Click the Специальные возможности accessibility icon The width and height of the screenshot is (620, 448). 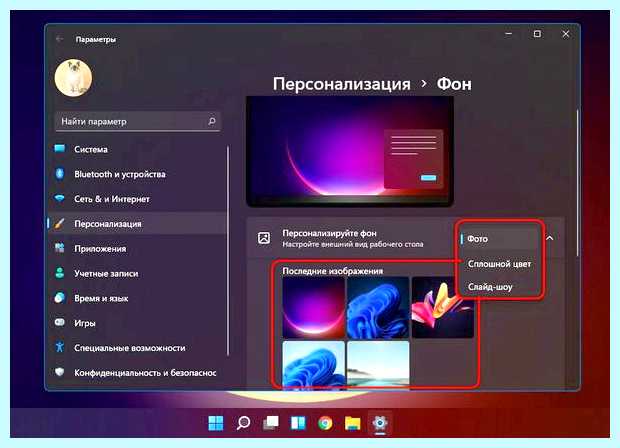coord(60,347)
